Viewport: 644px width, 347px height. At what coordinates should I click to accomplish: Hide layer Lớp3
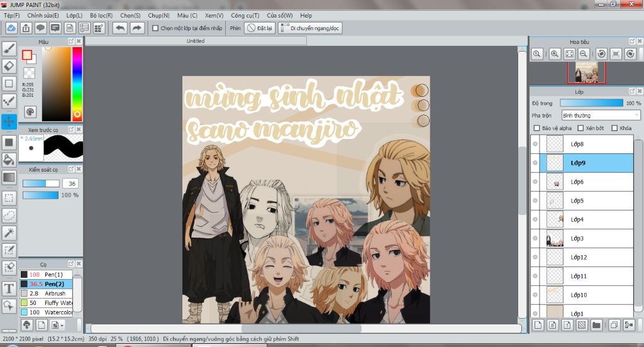tap(535, 238)
